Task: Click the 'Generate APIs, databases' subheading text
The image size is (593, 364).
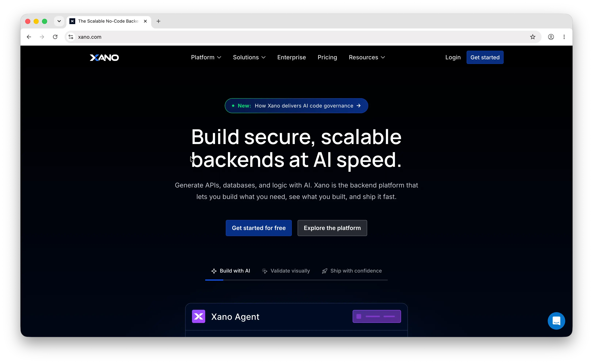Action: (x=296, y=191)
